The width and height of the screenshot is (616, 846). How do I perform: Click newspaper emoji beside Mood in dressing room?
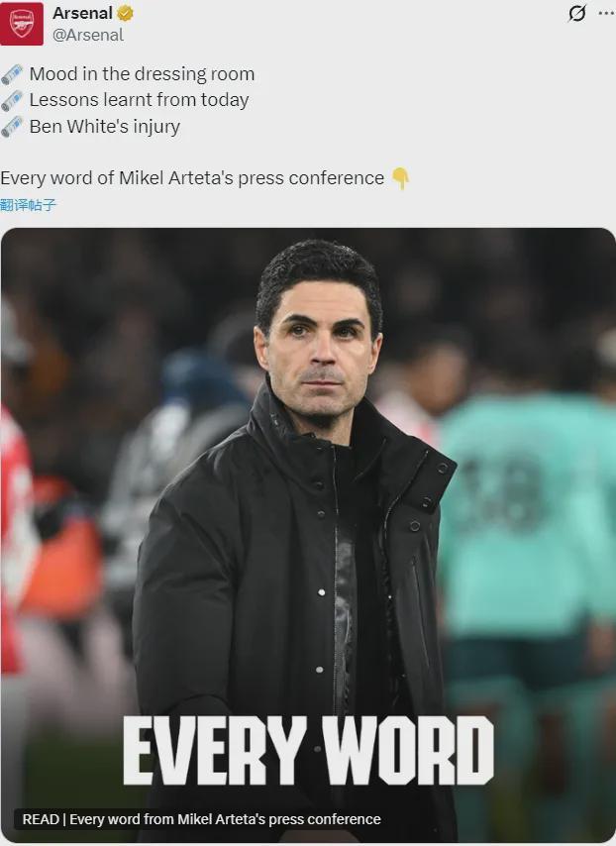(x=11, y=74)
